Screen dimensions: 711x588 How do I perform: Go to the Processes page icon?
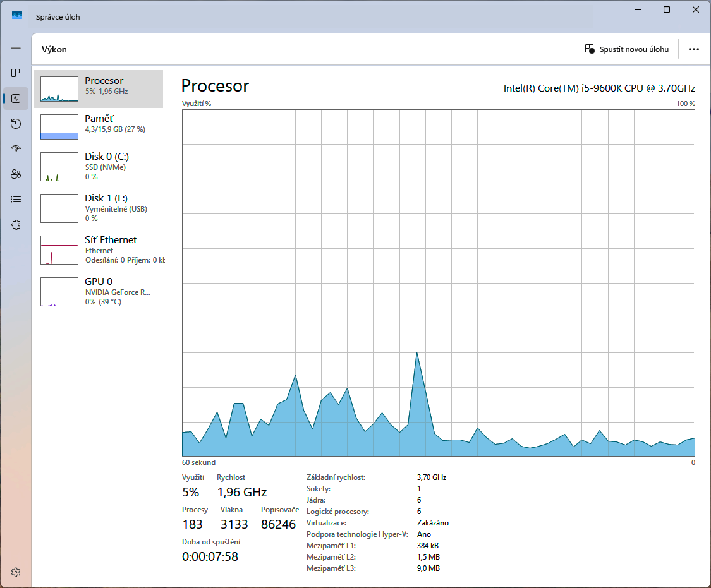[x=16, y=73]
